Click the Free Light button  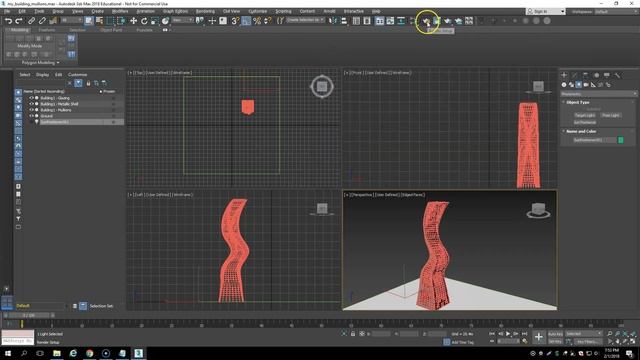[x=610, y=116]
